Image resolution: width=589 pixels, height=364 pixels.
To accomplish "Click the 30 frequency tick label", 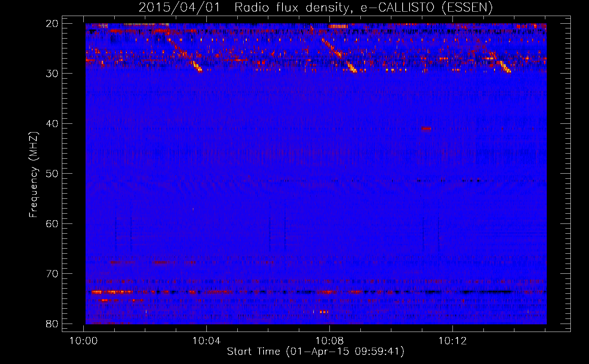I will [x=52, y=74].
